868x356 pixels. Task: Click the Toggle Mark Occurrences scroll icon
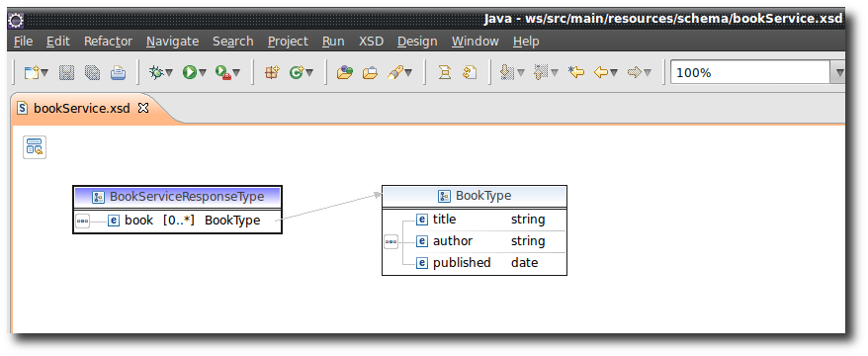click(445, 72)
